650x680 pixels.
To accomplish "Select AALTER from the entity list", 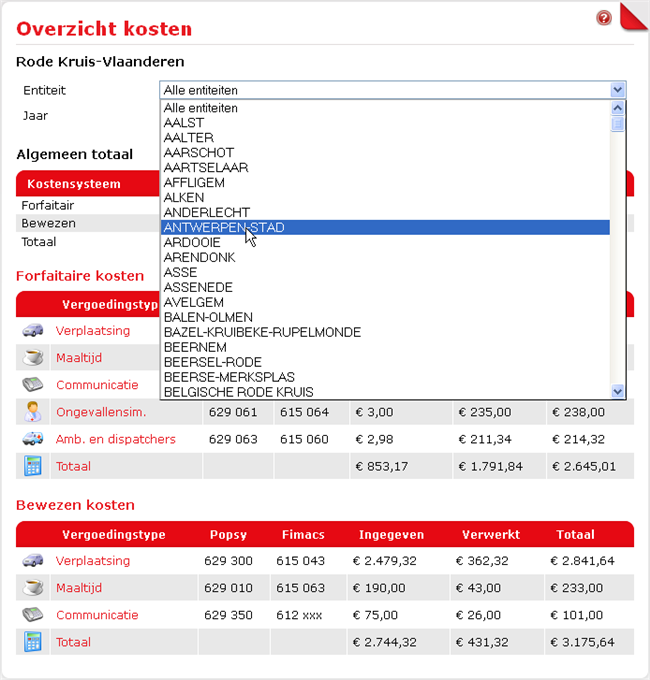I will click(x=385, y=137).
